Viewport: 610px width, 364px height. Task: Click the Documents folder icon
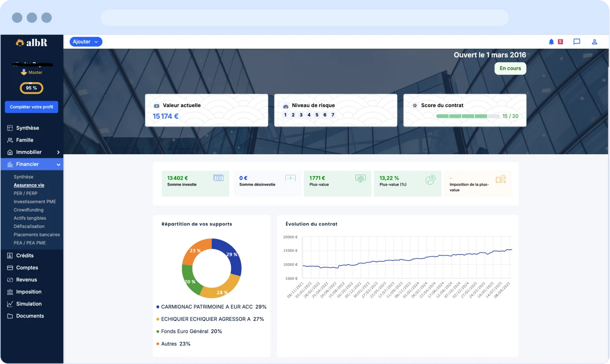point(10,316)
